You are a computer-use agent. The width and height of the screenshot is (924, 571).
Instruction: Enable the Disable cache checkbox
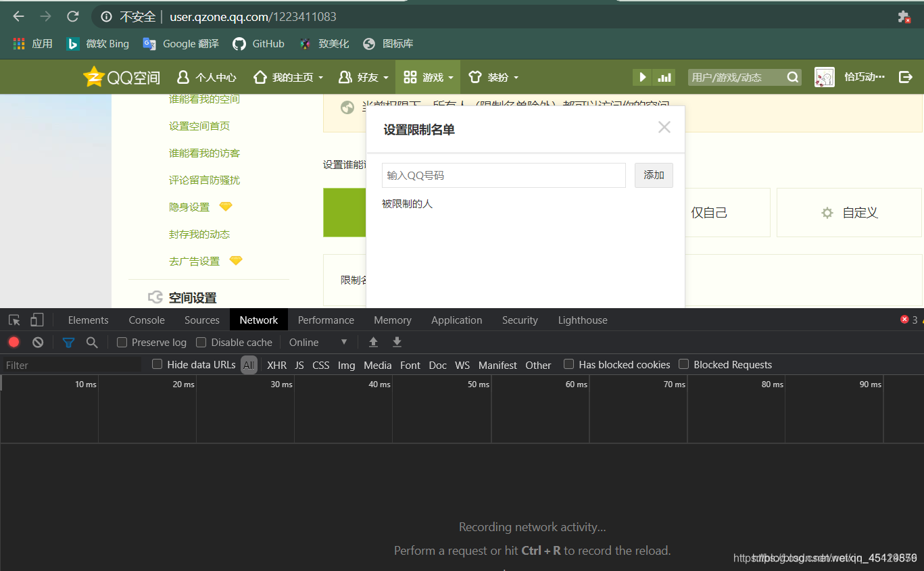click(x=201, y=343)
